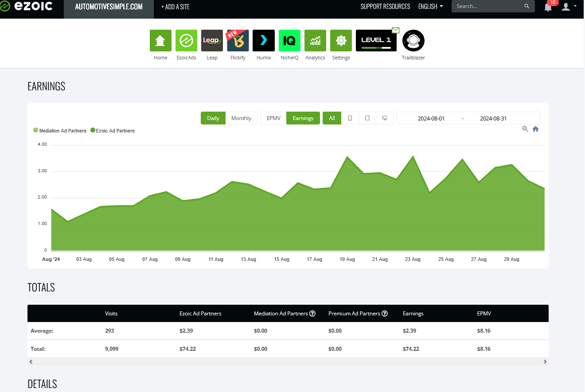
Task: Click the Earnings column header
Action: click(413, 314)
